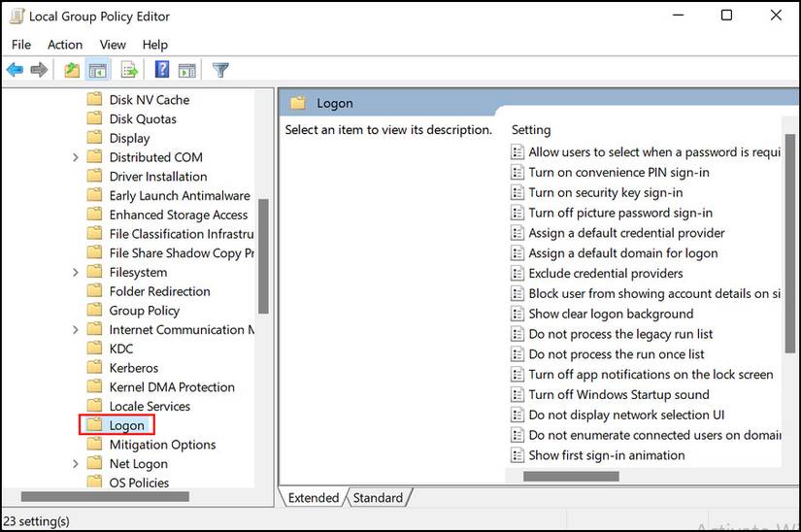This screenshot has height=532, width=801.
Task: Toggle Show/Hide Console Tree toolbar icon
Action: pyautogui.click(x=97, y=70)
